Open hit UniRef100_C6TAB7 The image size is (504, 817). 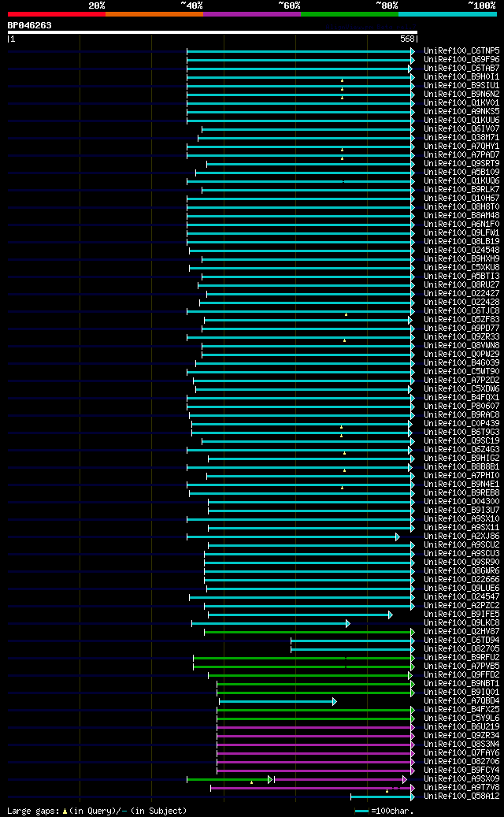(x=461, y=69)
